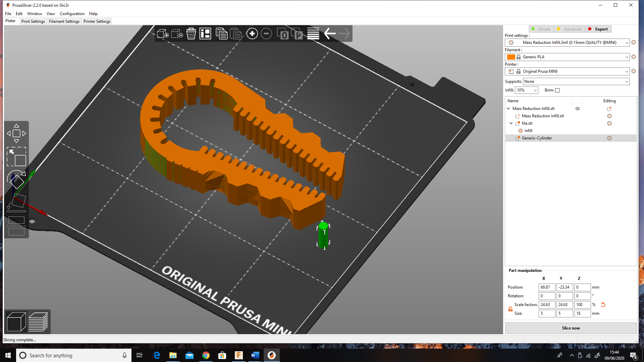
Task: Click the Remove instance minus icon
Action: [x=266, y=34]
